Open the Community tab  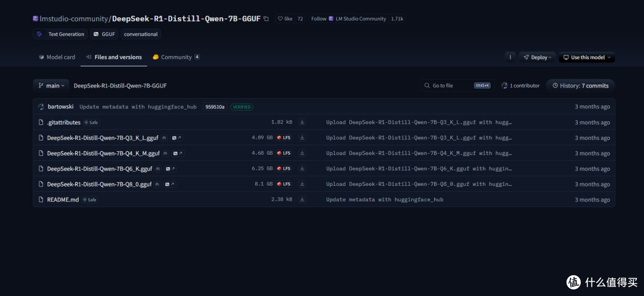176,57
